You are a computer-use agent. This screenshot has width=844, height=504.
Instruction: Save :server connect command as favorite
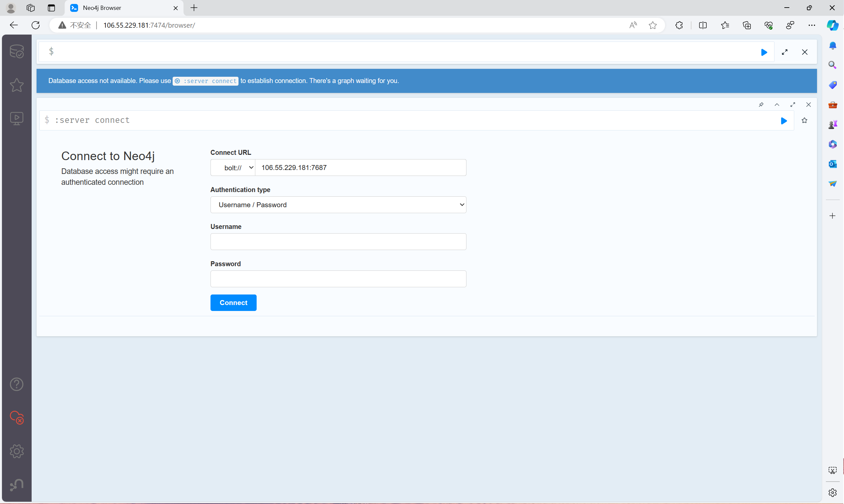804,121
